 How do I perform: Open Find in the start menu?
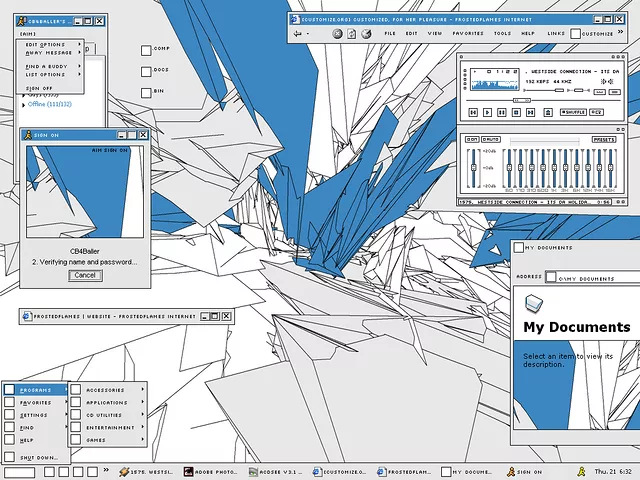[x=35, y=428]
